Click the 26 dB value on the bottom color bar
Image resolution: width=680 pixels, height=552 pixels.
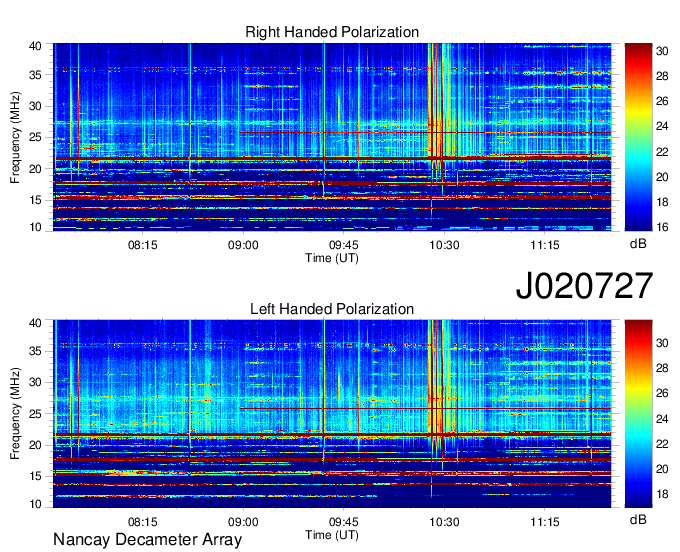click(662, 393)
